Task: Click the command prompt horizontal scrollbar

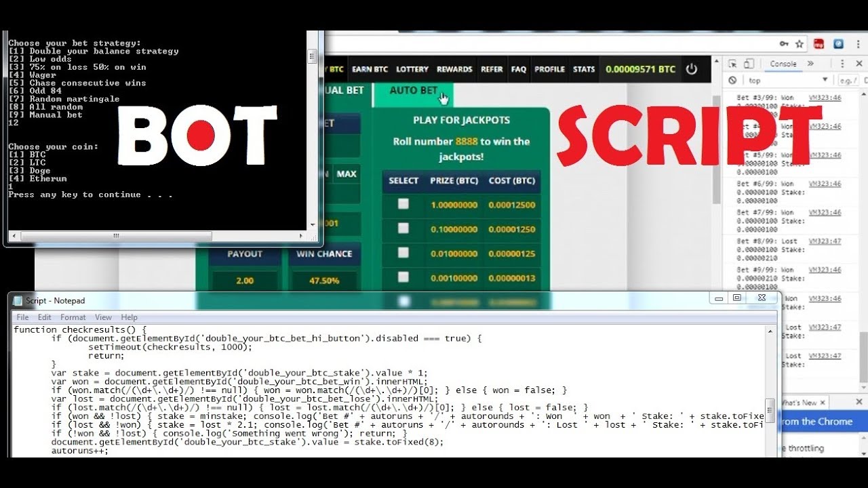Action: (x=116, y=236)
